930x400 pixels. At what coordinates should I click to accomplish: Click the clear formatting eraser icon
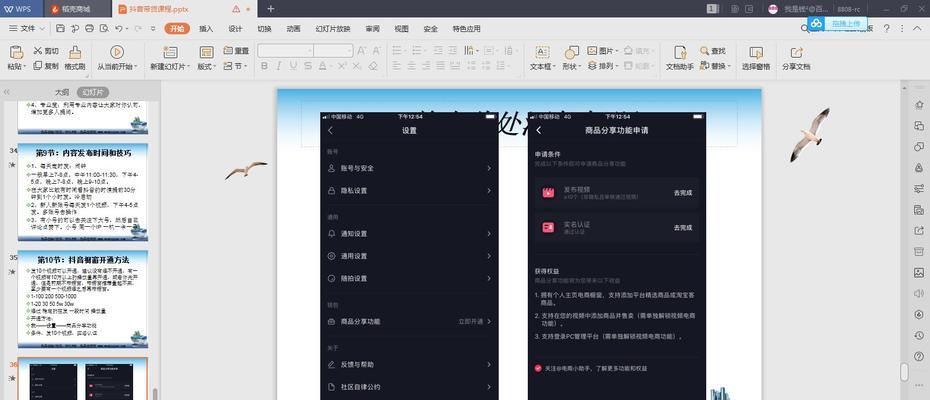[373, 66]
